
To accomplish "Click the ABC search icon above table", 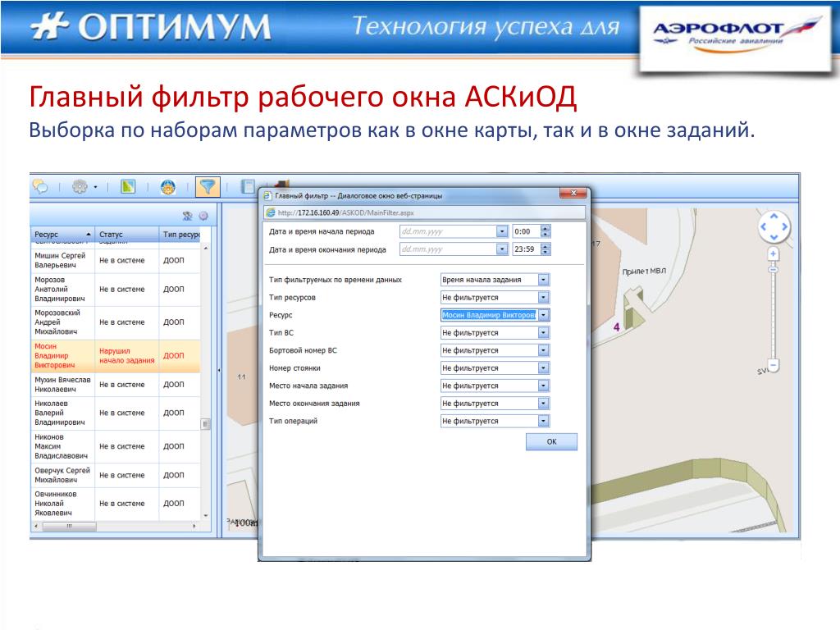I will tap(188, 216).
